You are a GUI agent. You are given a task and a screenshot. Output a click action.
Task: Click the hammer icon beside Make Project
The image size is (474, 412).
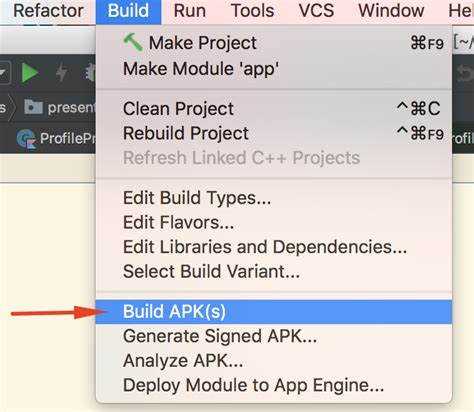pyautogui.click(x=133, y=42)
